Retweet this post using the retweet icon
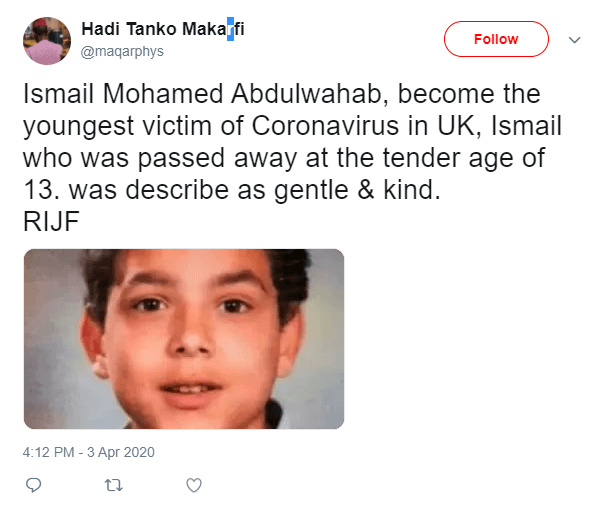 click(113, 485)
